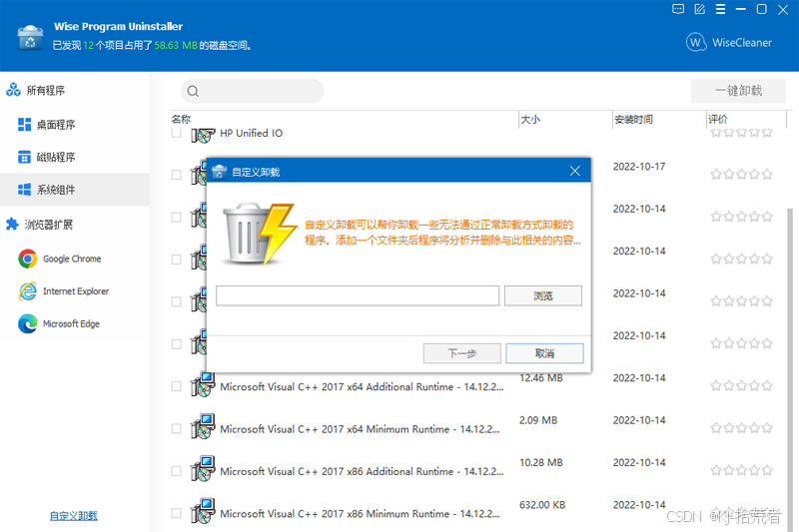The image size is (799, 532).
Task: Click installer icon of x86 Additional Runtime
Action: (203, 469)
